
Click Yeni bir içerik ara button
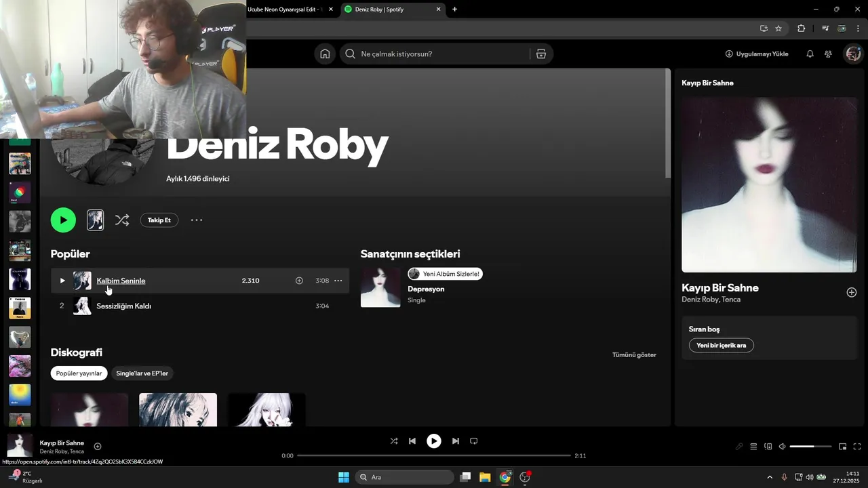pos(721,346)
